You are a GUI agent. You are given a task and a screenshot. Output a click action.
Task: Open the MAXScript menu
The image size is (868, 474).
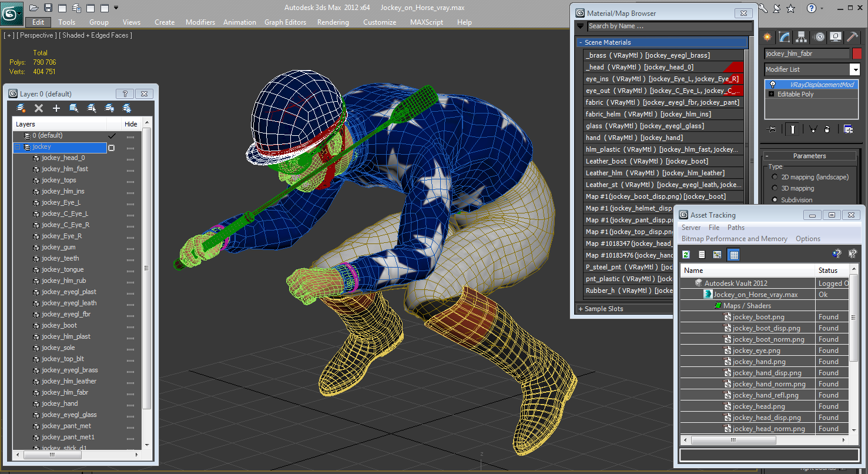427,22
